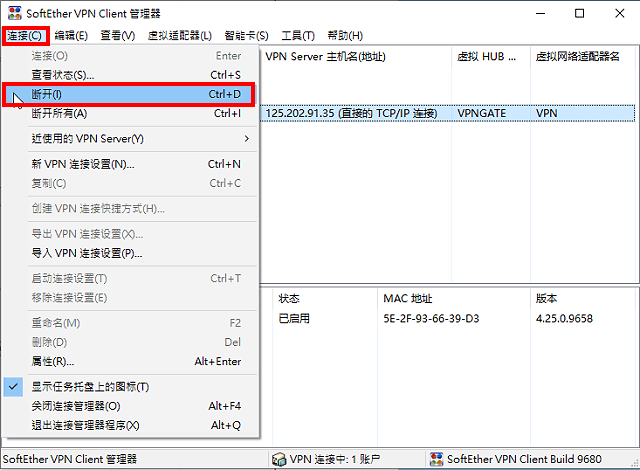Viewport: 640px width, 470px height.
Task: Click 重命名(M) menu entry
Action: [x=131, y=323]
